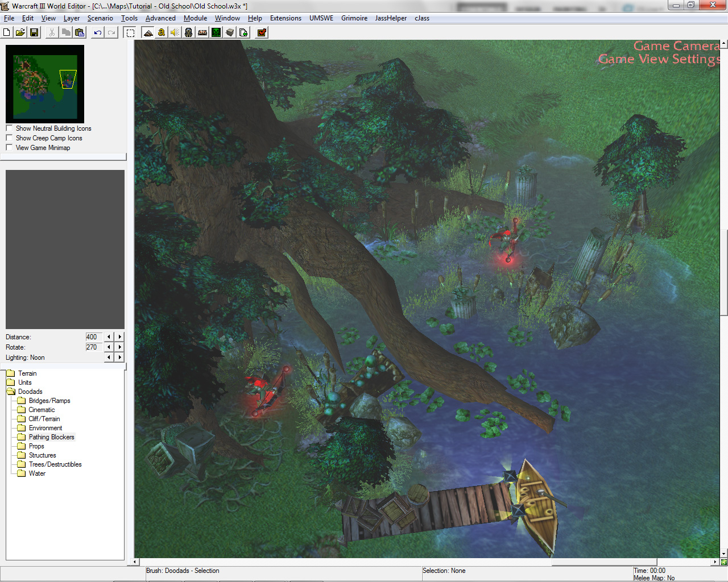Image resolution: width=728 pixels, height=582 pixels.
Task: Create a new map with the New icon
Action: [x=7, y=32]
